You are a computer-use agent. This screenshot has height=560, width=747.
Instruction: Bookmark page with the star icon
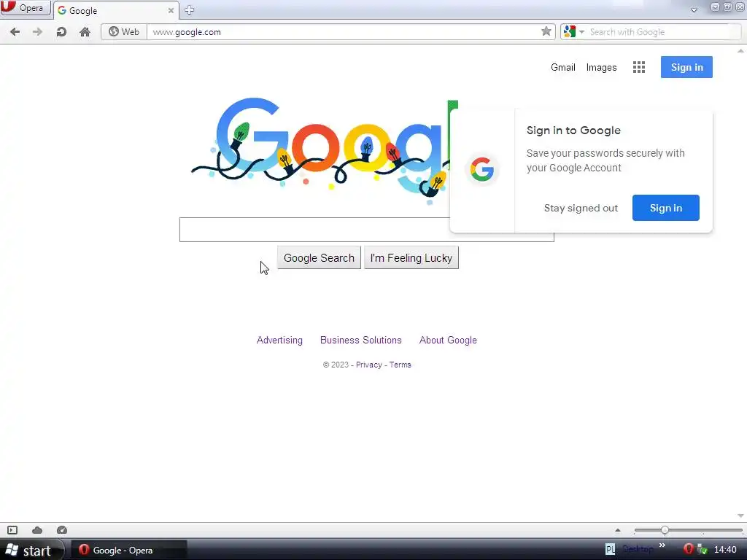tap(546, 31)
